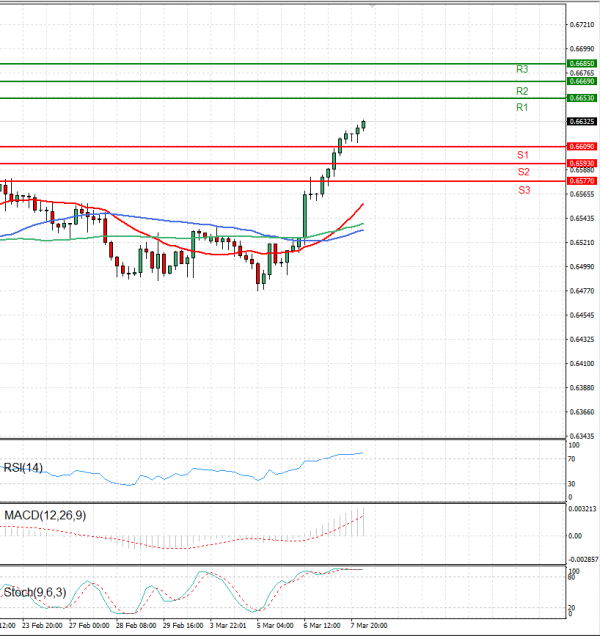Viewport: 600px width, 636px height.
Task: Select the S1 support label
Action: pyautogui.click(x=523, y=155)
